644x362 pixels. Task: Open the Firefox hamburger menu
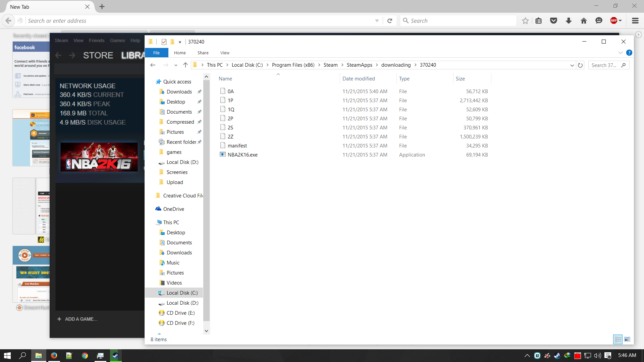click(635, 21)
